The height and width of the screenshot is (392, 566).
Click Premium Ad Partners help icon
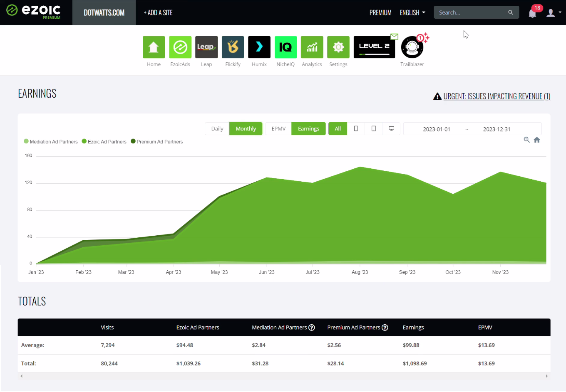(x=385, y=328)
